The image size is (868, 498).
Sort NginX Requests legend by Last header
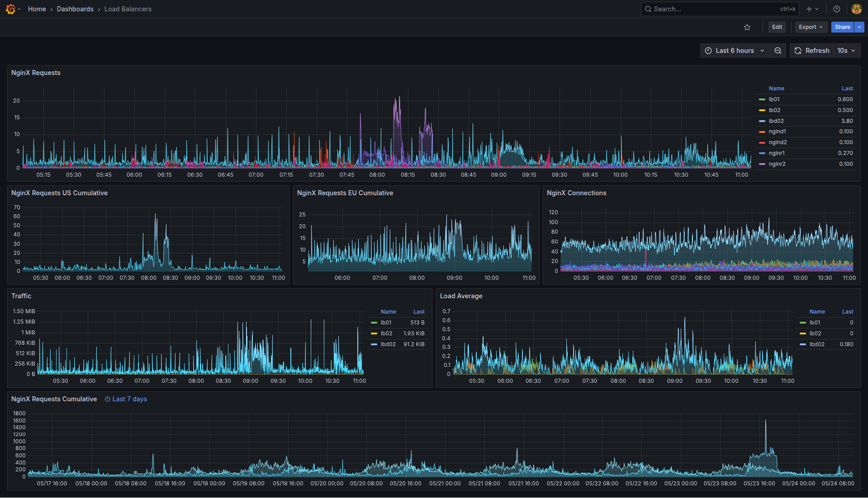[847, 89]
